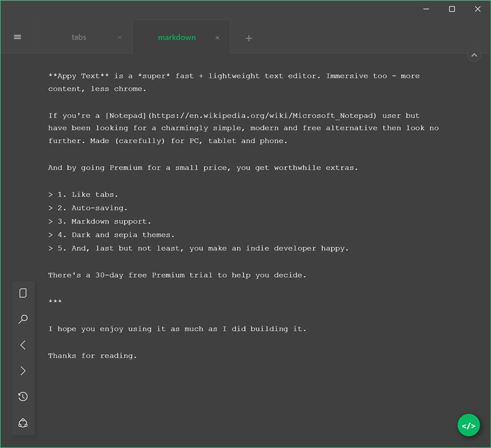Click the Notepad Wikipedia URL text
The width and height of the screenshot is (491, 448).
coord(262,116)
